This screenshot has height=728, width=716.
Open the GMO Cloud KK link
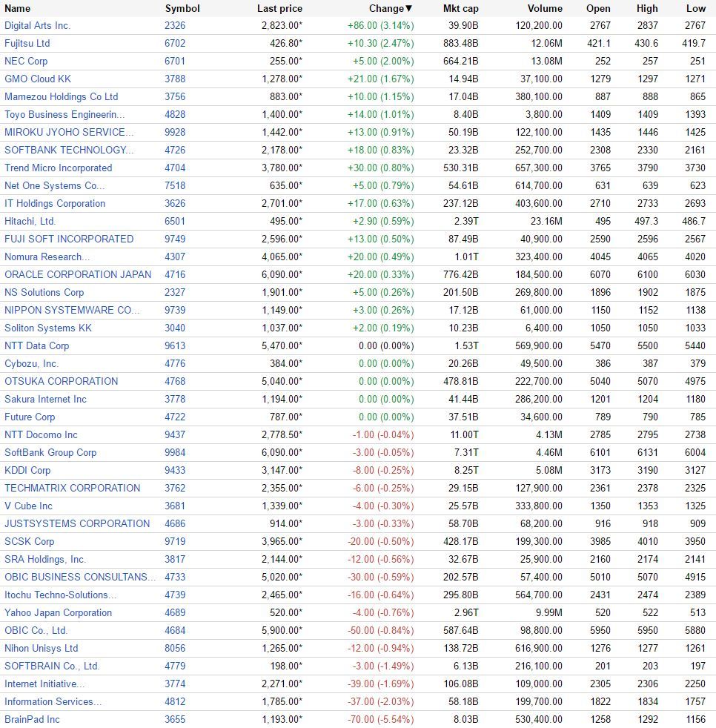tap(38, 79)
